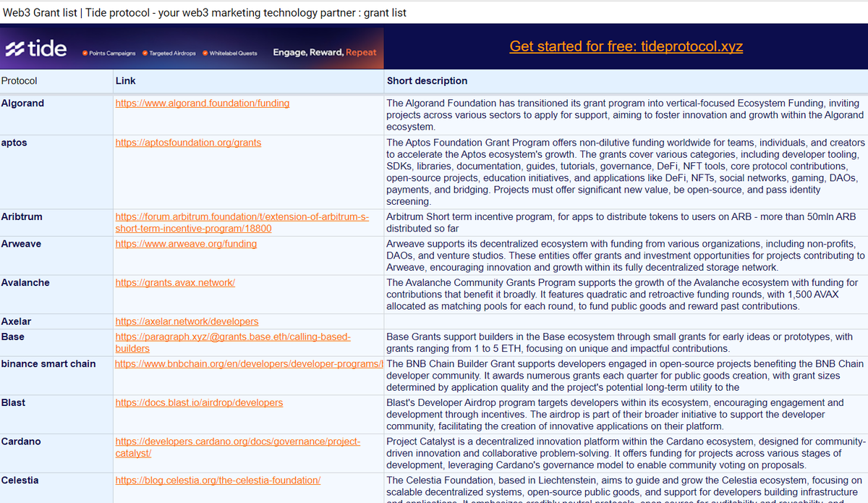Select the Axelar protocol cell
This screenshot has width=868, height=503.
click(56, 321)
